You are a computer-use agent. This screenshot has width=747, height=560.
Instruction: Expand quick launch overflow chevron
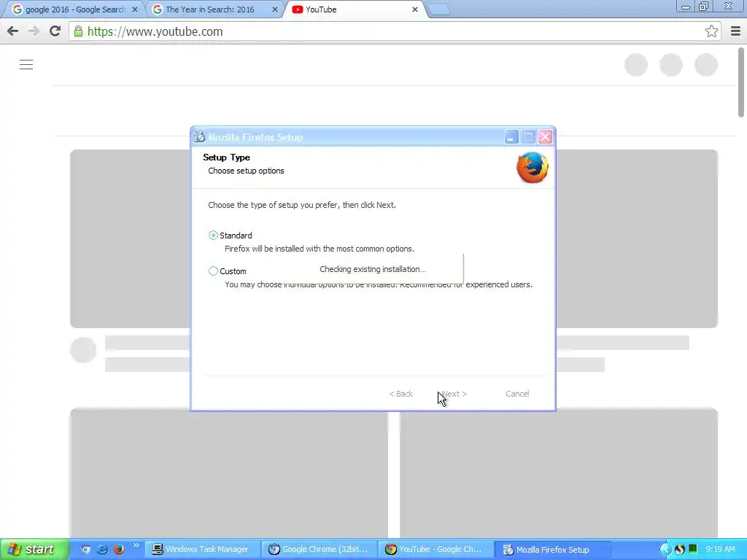136,545
